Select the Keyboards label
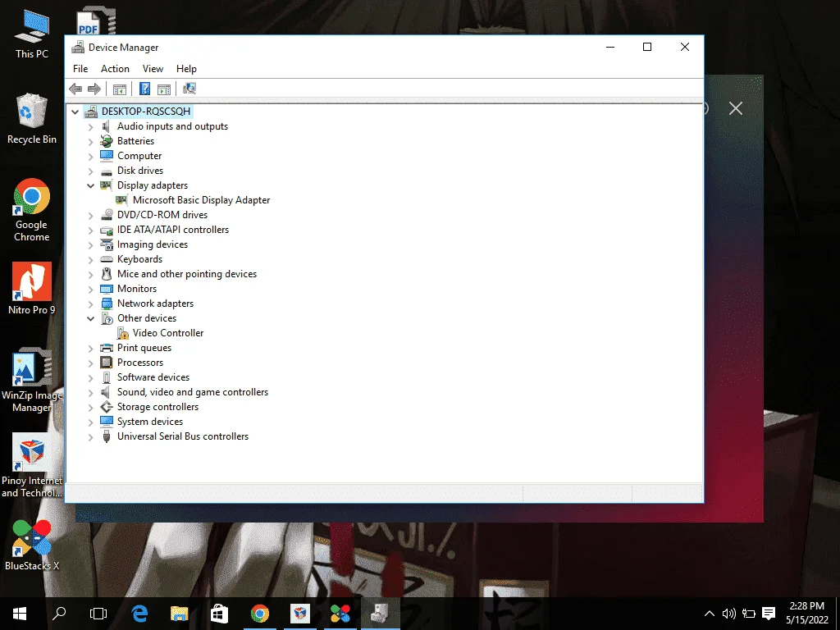 tap(139, 259)
